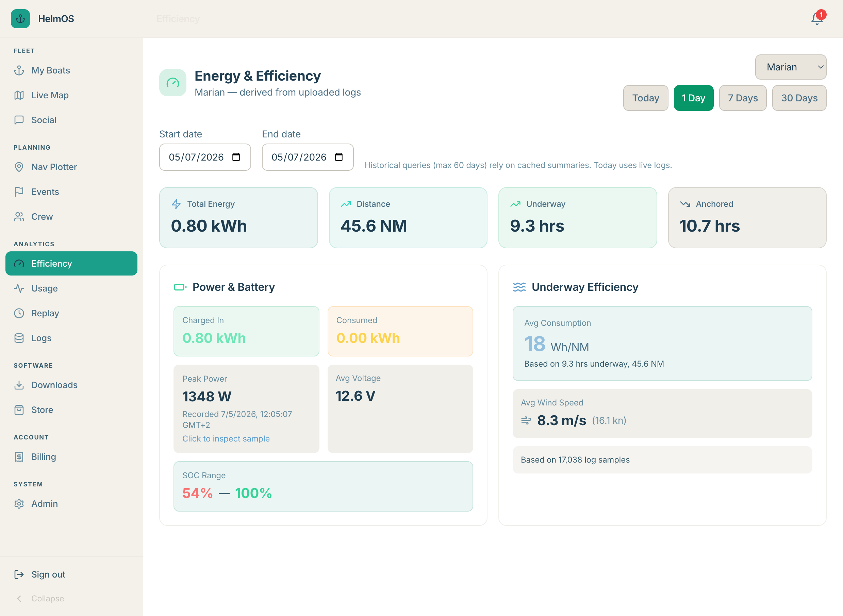Open the Downloads page

coord(71,385)
